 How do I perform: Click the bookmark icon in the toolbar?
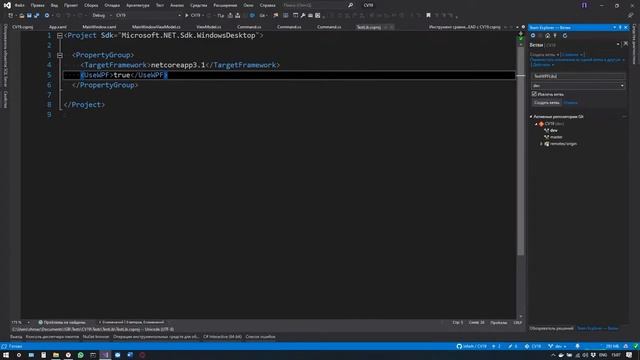click(428, 16)
